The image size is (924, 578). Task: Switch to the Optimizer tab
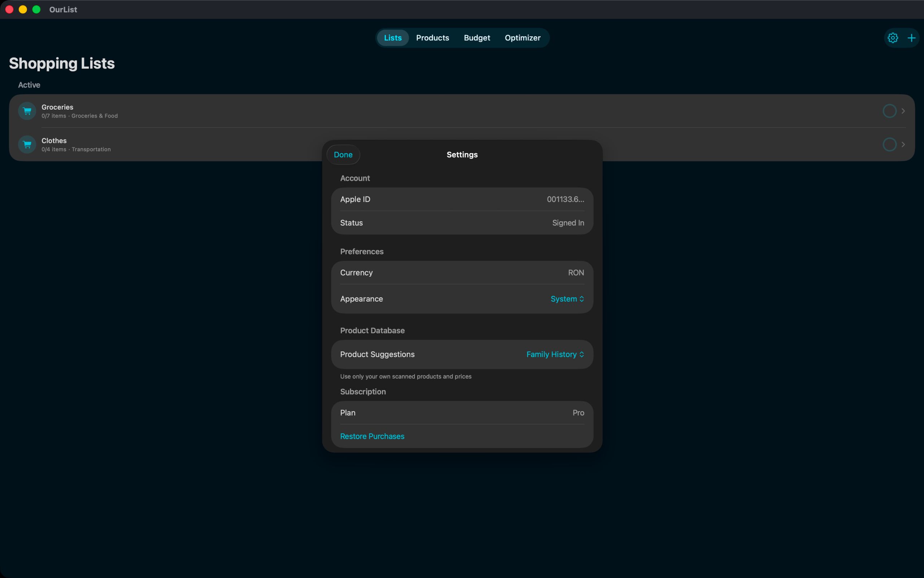point(522,38)
